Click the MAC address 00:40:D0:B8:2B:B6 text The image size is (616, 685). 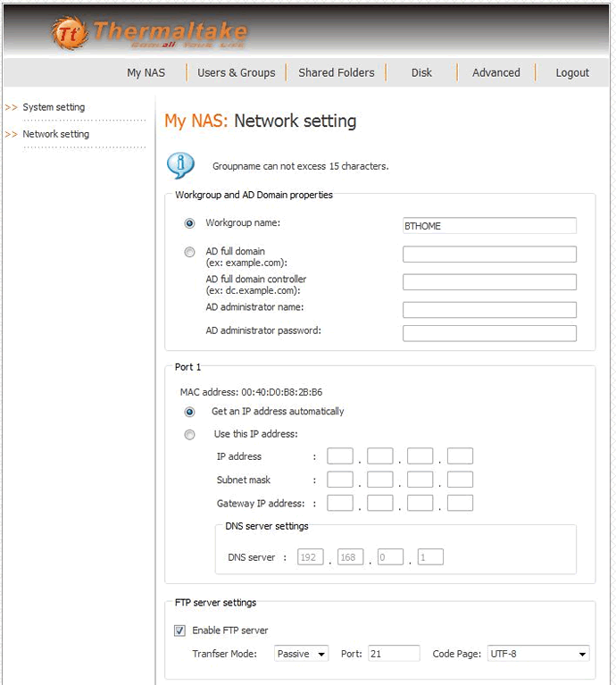tap(251, 392)
